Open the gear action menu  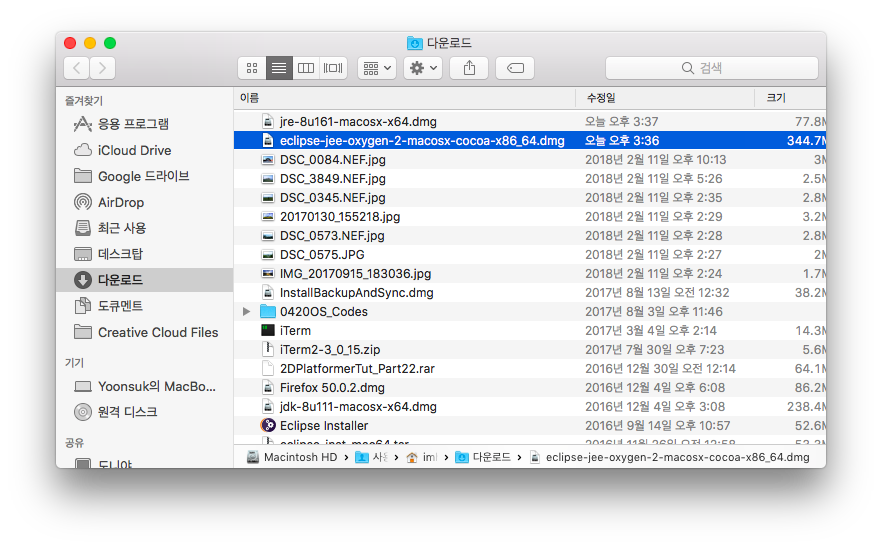423,68
